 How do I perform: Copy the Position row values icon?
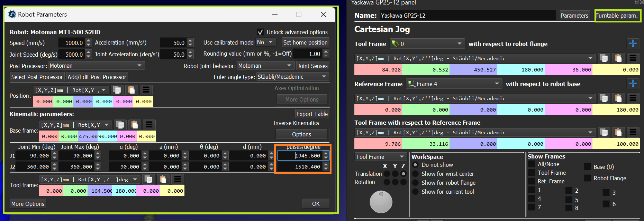pyautogui.click(x=117, y=90)
